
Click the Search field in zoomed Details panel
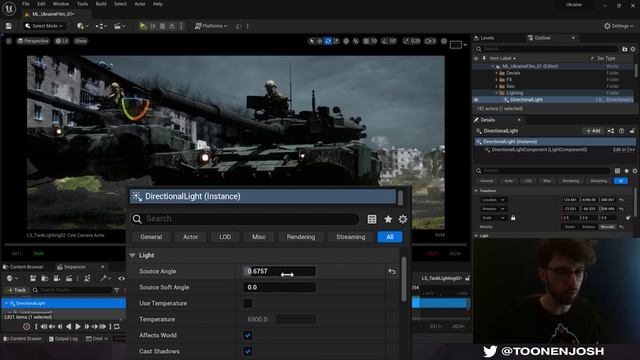click(x=245, y=219)
